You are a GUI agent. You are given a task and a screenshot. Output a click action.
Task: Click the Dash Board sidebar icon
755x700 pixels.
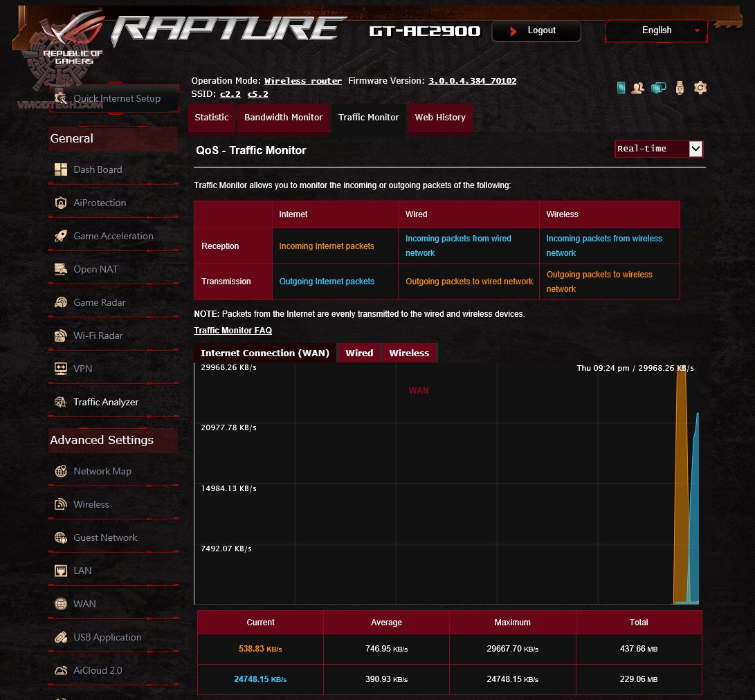(x=61, y=169)
